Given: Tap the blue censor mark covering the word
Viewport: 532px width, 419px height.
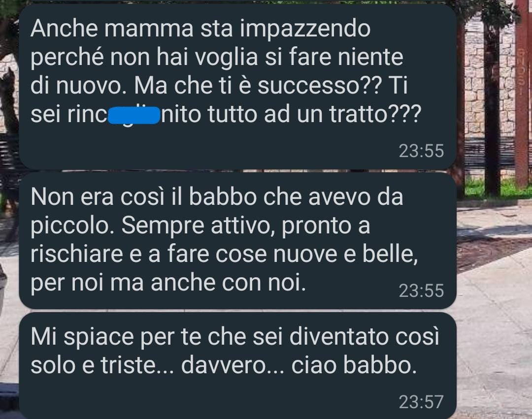Looking at the screenshot, I should tap(134, 115).
